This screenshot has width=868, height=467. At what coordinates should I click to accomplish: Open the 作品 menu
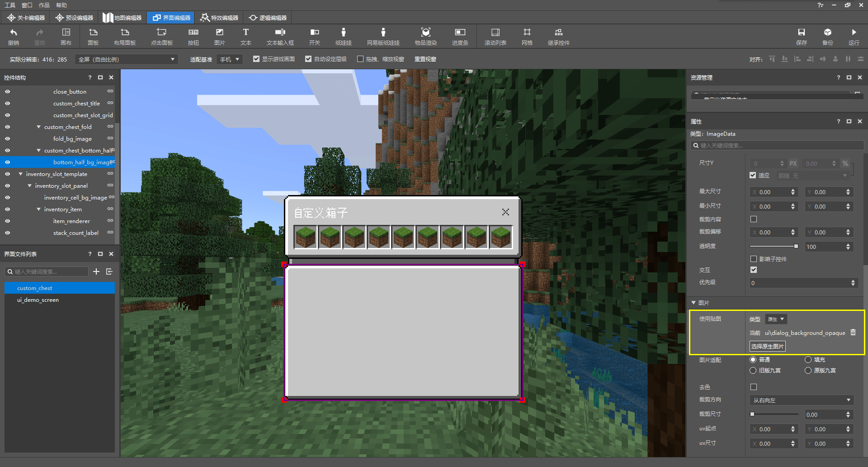(44, 5)
